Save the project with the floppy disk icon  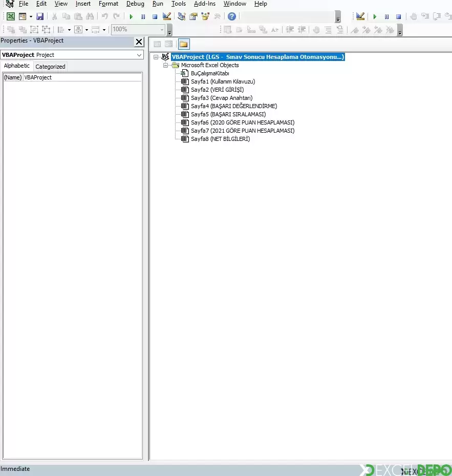pos(40,16)
